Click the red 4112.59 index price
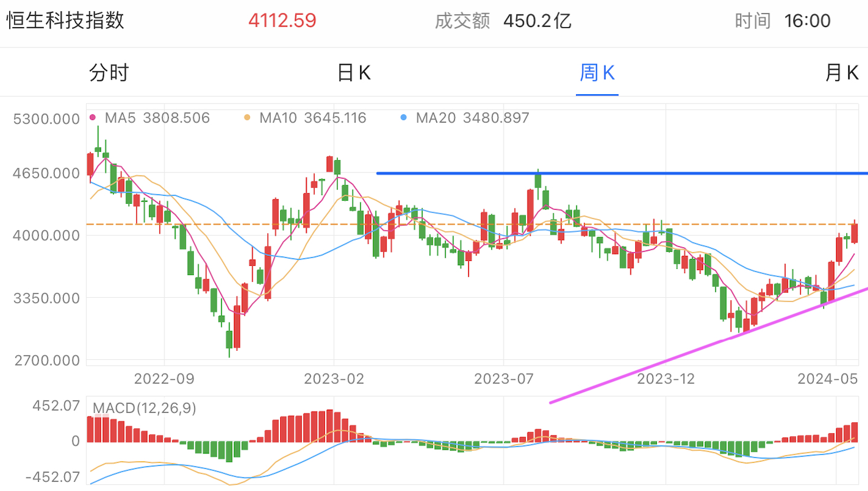 pyautogui.click(x=283, y=21)
